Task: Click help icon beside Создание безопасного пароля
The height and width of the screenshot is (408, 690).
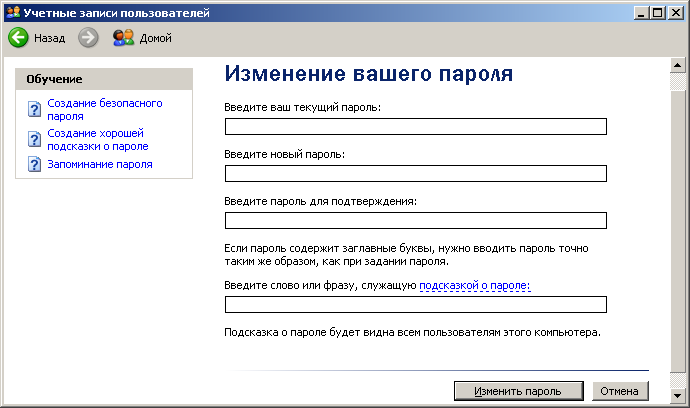Action: [34, 109]
